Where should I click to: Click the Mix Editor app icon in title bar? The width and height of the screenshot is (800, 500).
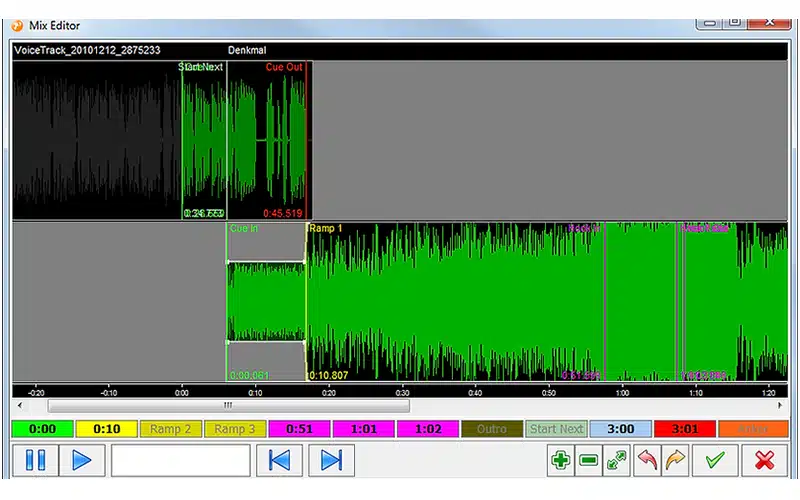pos(17,26)
